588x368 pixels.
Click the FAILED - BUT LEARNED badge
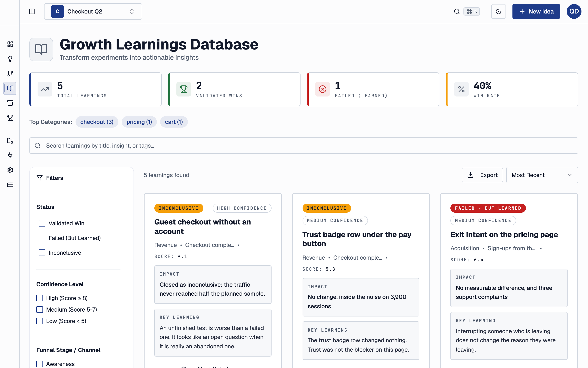pyautogui.click(x=488, y=208)
